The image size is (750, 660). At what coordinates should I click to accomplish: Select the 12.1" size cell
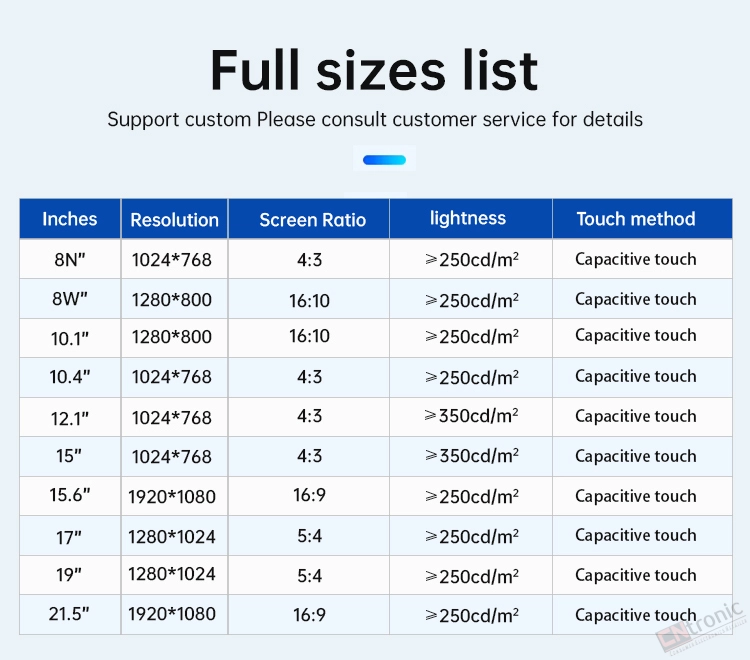(70, 417)
